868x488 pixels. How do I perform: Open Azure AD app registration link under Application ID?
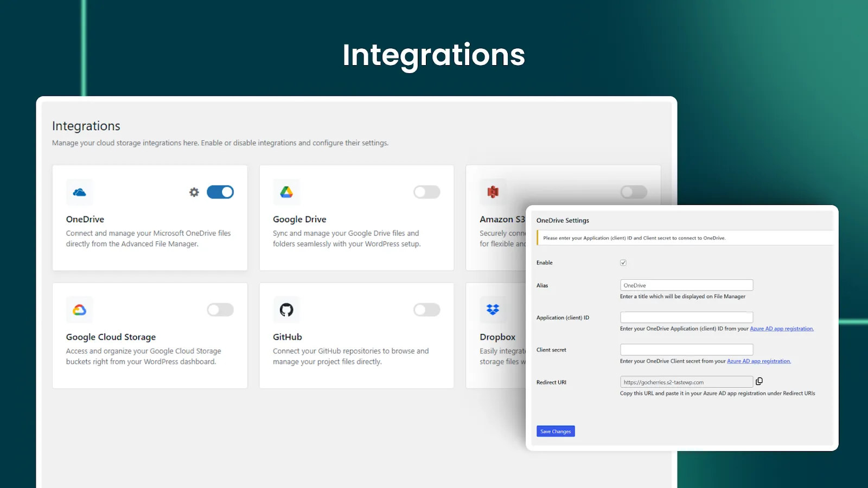781,329
